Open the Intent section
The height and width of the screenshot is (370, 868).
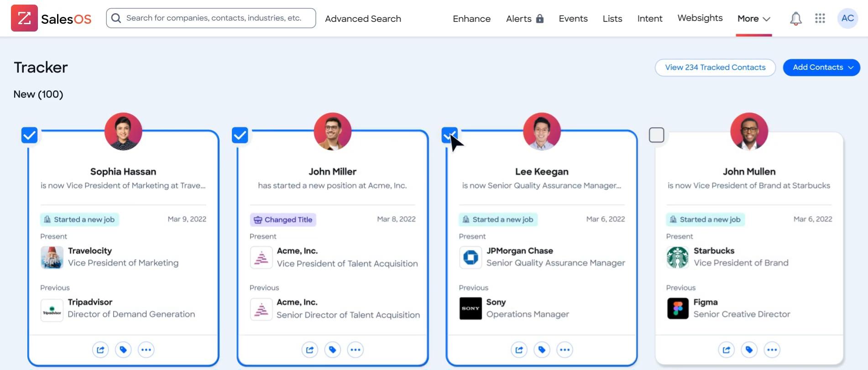pyautogui.click(x=650, y=19)
